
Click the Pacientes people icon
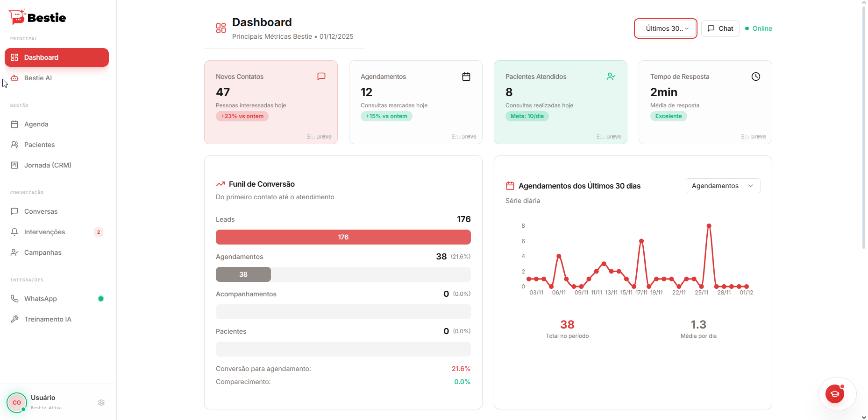click(14, 145)
